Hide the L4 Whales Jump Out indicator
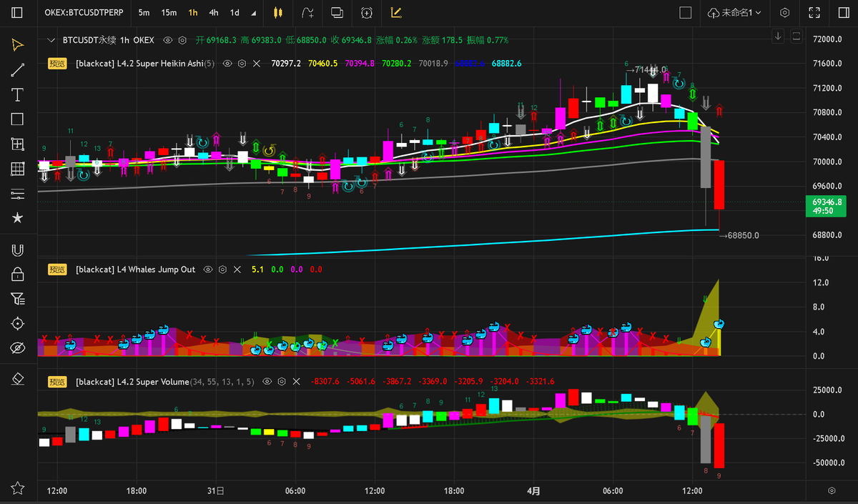This screenshot has height=504, width=858. (208, 270)
